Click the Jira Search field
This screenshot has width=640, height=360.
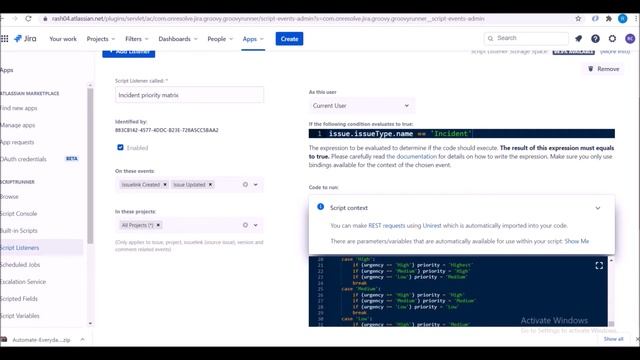526,38
